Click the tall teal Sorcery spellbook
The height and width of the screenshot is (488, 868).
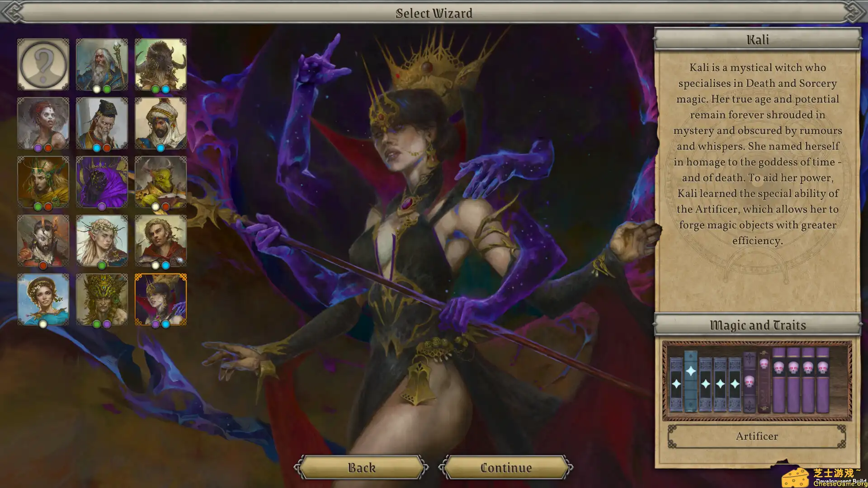click(x=690, y=381)
